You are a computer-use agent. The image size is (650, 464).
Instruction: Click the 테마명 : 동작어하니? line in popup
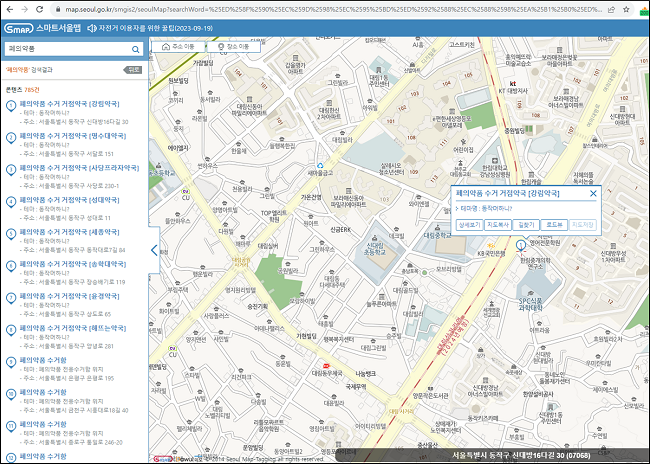coord(484,209)
